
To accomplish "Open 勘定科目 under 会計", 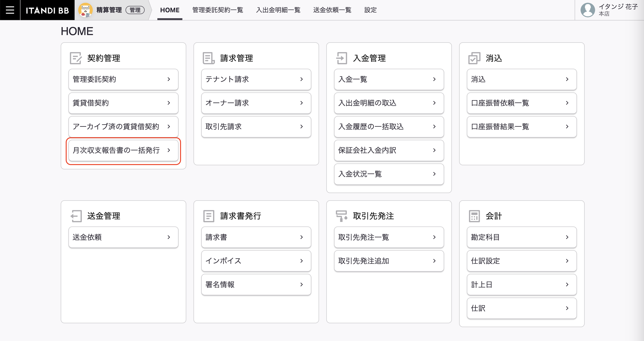I will [x=522, y=237].
